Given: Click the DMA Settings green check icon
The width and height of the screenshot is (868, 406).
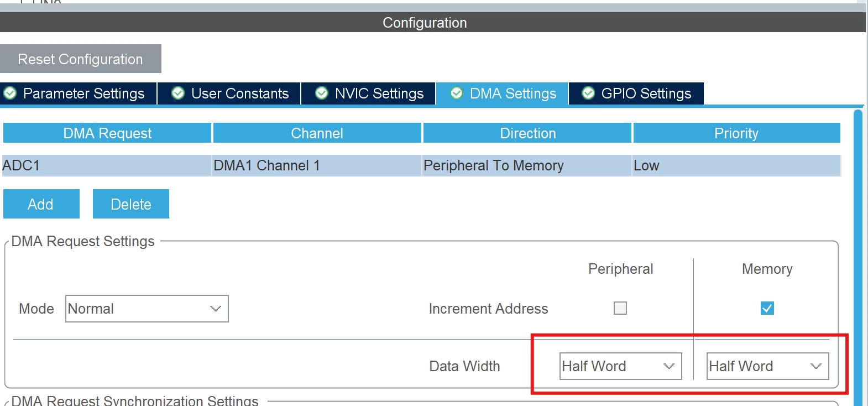Looking at the screenshot, I should tap(457, 93).
